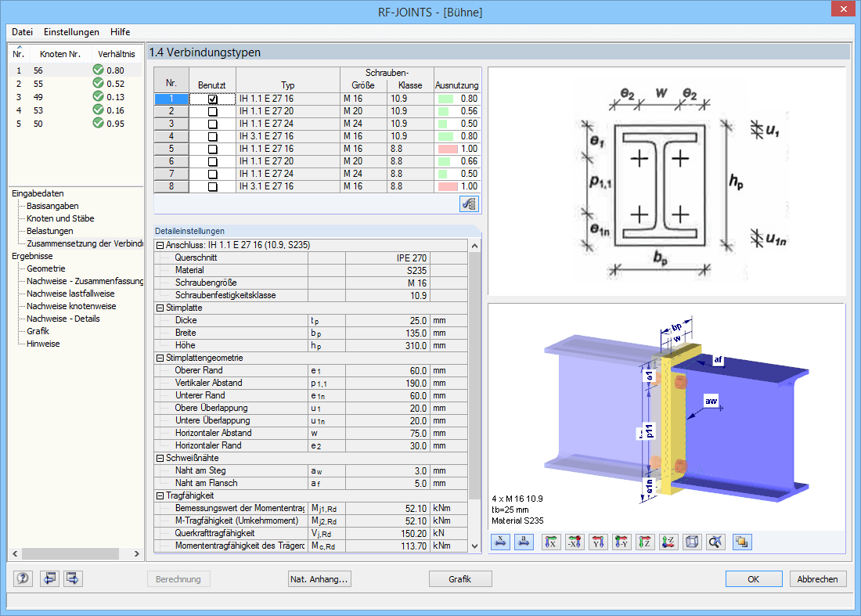Open Geometrie under Ergebnisse
This screenshot has width=861, height=616.
(46, 268)
